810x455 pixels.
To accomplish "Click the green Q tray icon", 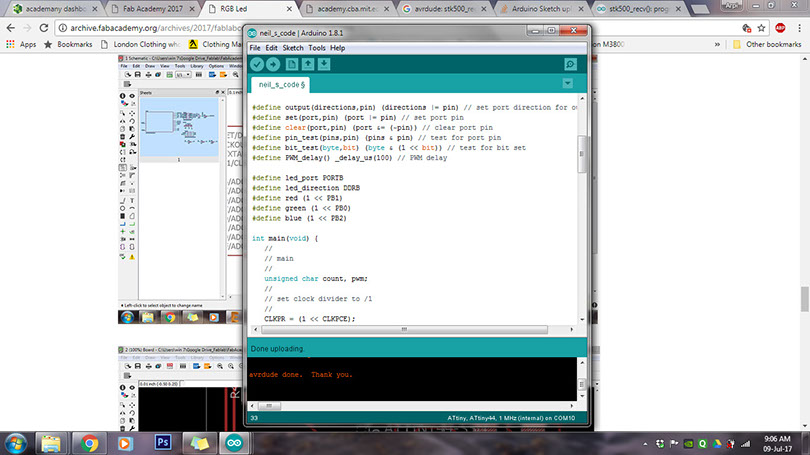I will pos(703,444).
